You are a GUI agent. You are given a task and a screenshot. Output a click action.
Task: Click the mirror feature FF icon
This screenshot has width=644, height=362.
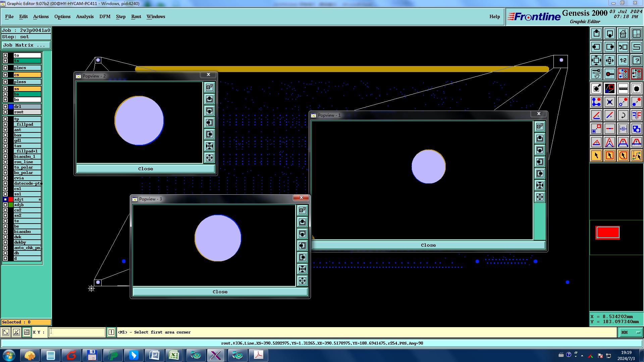pyautogui.click(x=636, y=115)
